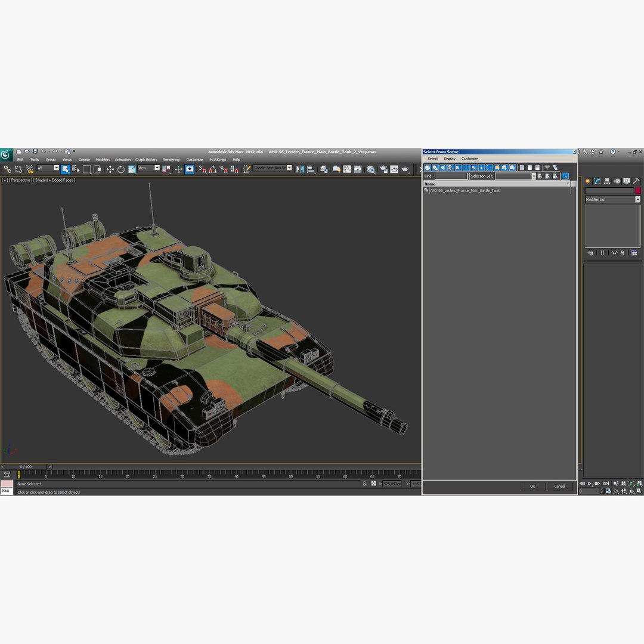The image size is (644, 644).
Task: Open the reference coordinate 'View' dropdown
Action: pyautogui.click(x=157, y=168)
